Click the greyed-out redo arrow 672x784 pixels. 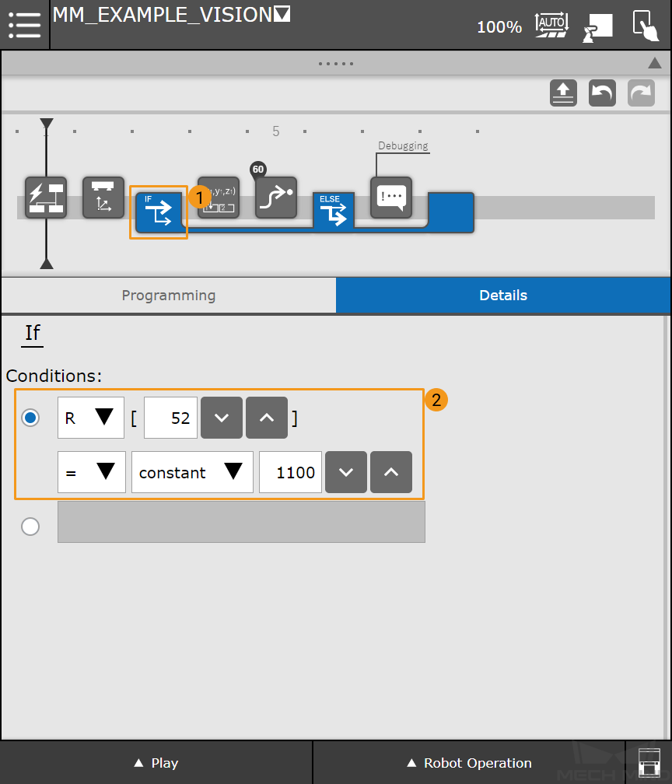641,93
